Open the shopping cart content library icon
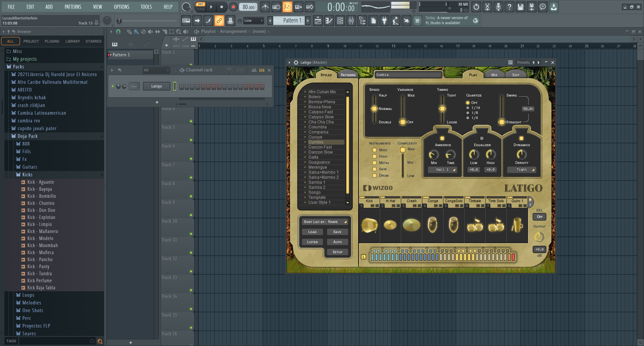 [x=417, y=21]
